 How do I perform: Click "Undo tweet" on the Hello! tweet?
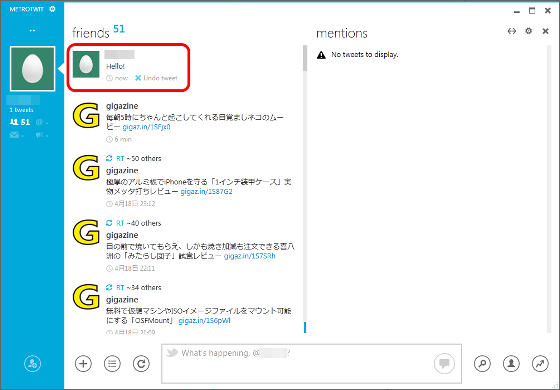(156, 78)
